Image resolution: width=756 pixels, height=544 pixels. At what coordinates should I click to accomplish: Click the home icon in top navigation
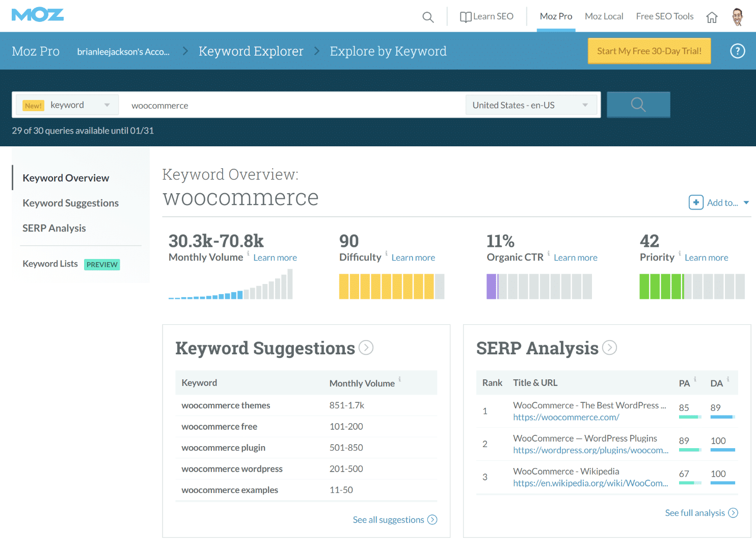click(712, 17)
